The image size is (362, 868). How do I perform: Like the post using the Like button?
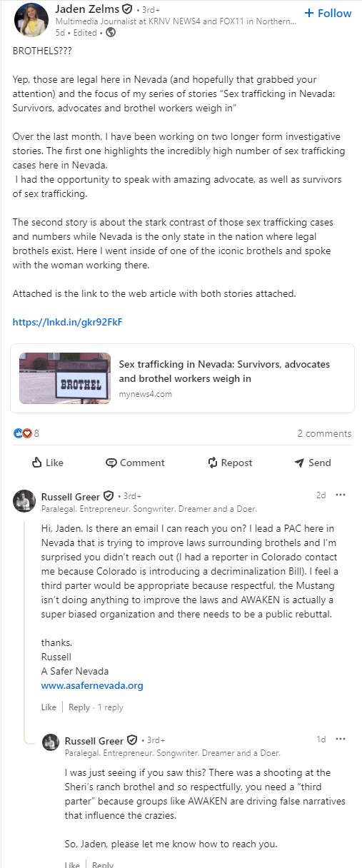[x=48, y=463]
